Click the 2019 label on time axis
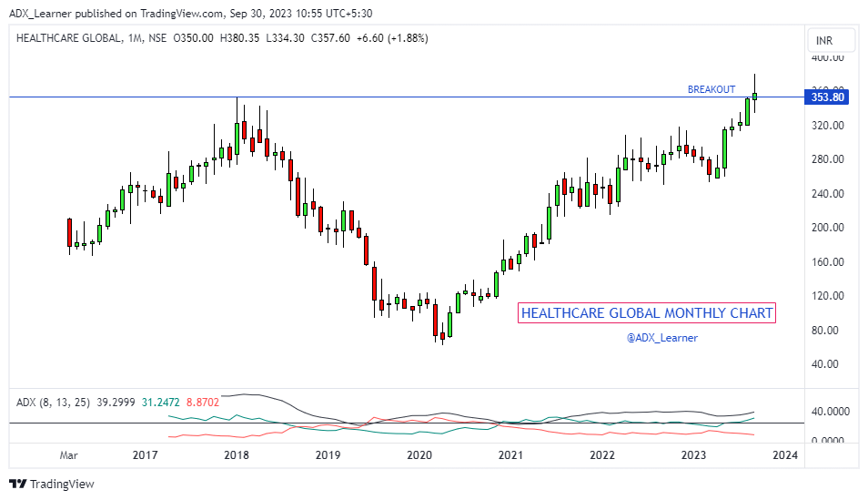Viewport: 868px width, 500px height. point(328,455)
